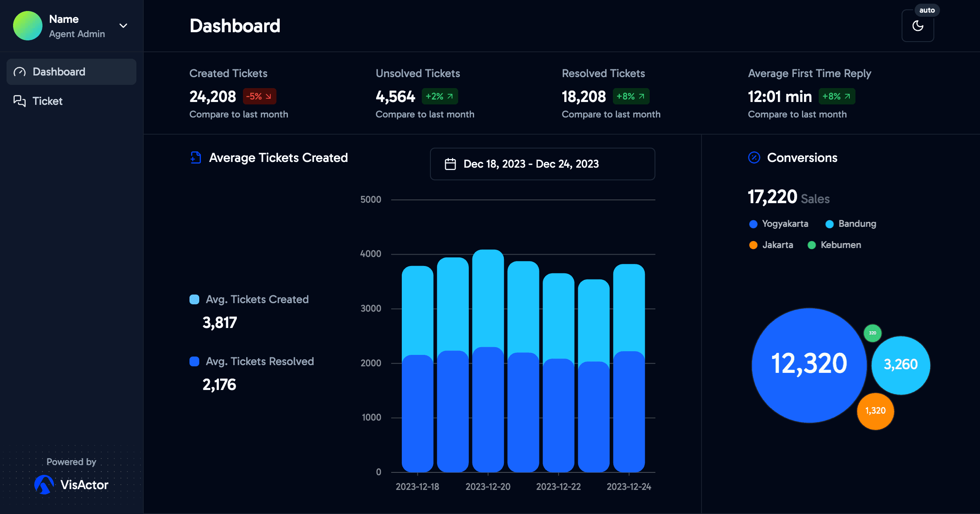
Task: Click the VisActor logo icon
Action: pos(44,485)
